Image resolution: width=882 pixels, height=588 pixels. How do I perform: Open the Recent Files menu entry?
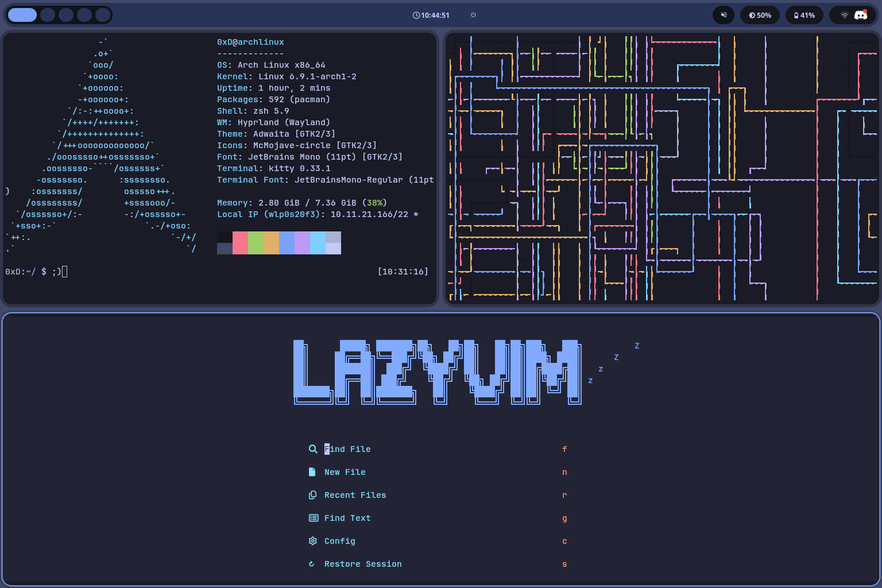(355, 495)
